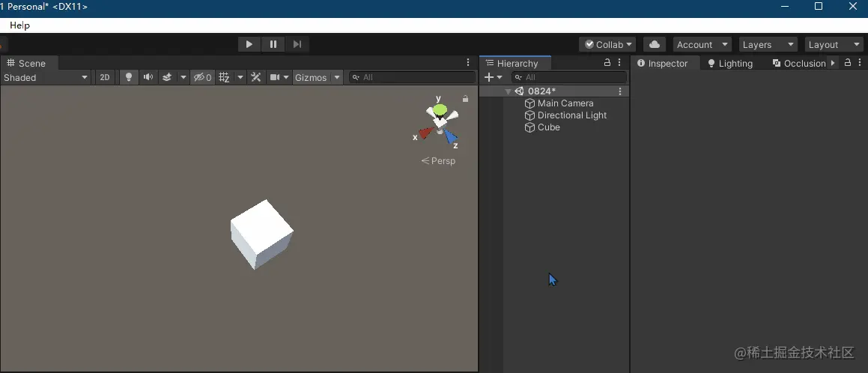Screen dimensions: 868x373
Task: Select Directional Light in Hierarchy
Action: 572,115
